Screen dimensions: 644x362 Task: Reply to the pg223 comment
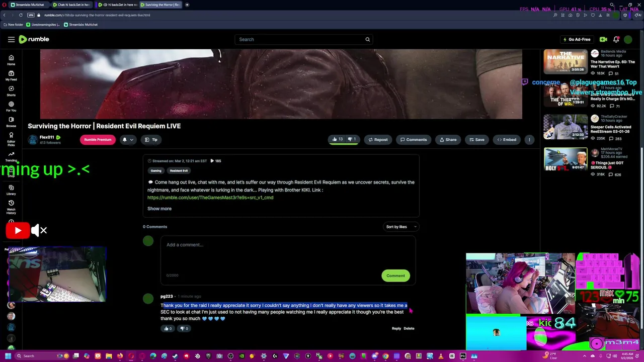coord(396,329)
